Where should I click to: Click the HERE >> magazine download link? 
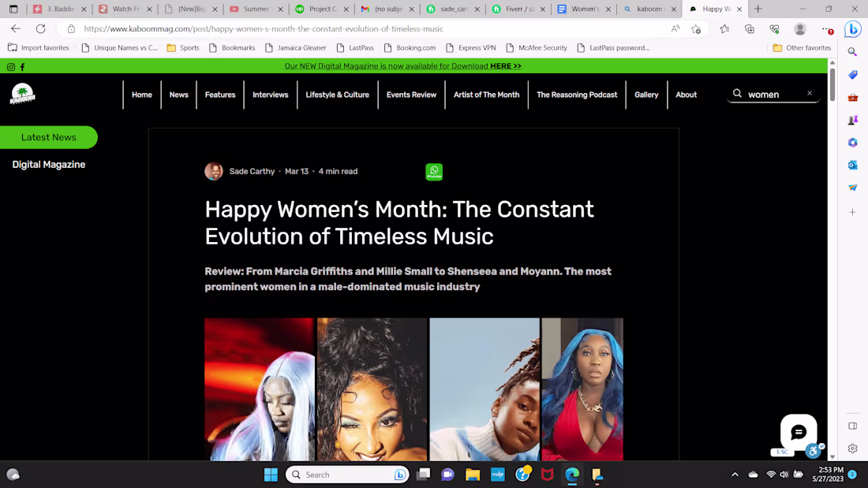[x=505, y=65]
